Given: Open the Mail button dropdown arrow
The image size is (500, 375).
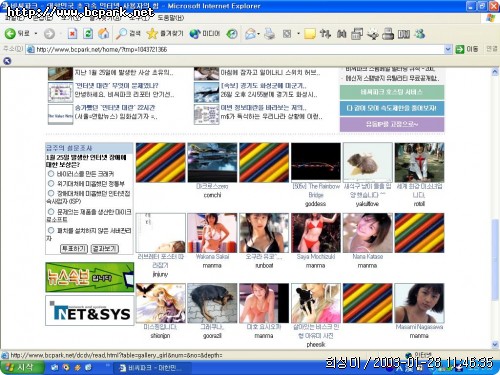Looking at the screenshot, I should click(x=259, y=34).
